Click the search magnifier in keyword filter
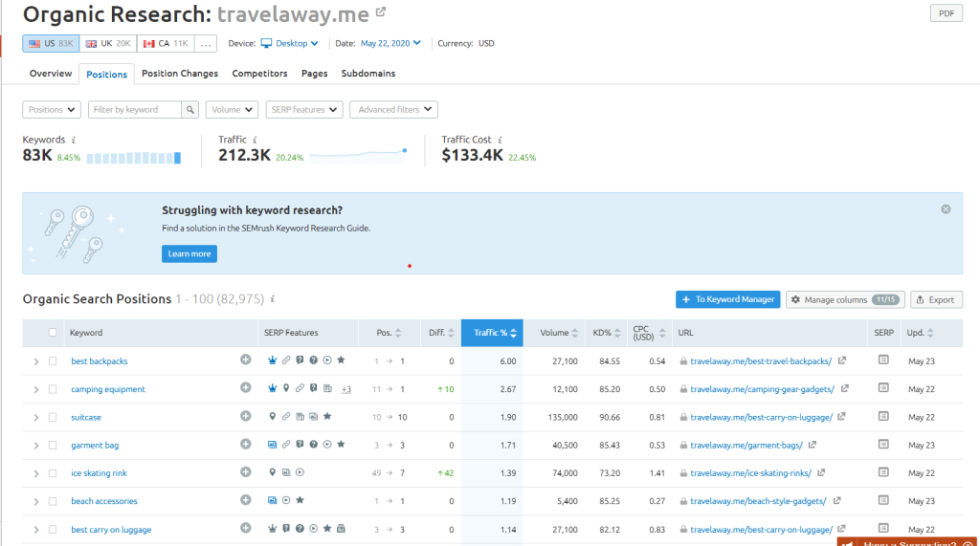The height and width of the screenshot is (546, 980). [x=190, y=110]
